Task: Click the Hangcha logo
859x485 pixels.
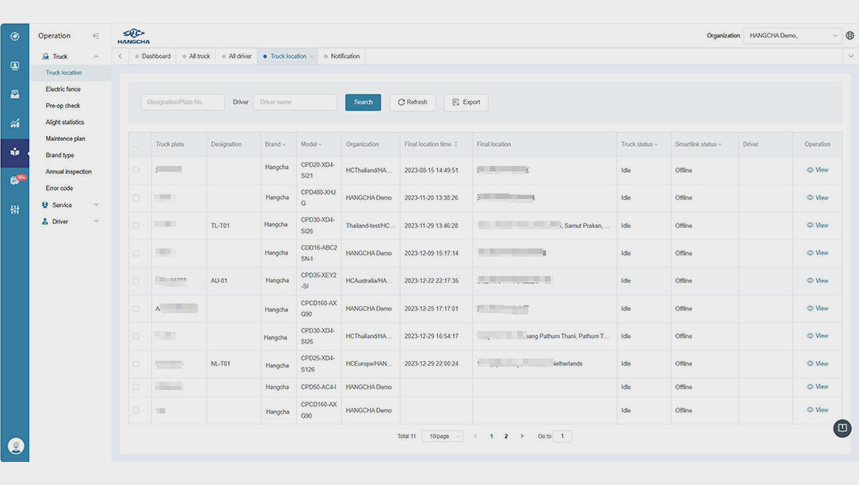Action: (x=134, y=36)
